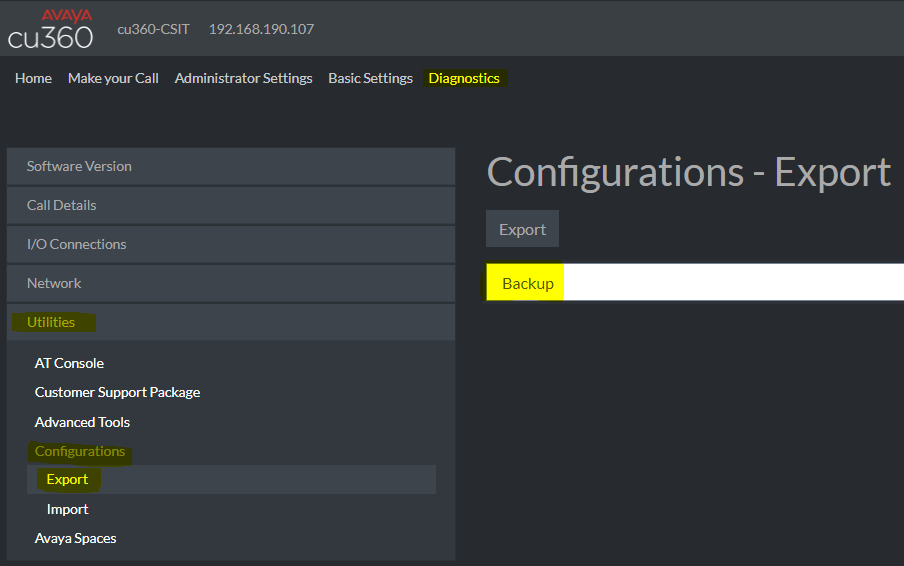Toggle the Configurations submenu
Screen dimensions: 904x566
click(x=80, y=451)
